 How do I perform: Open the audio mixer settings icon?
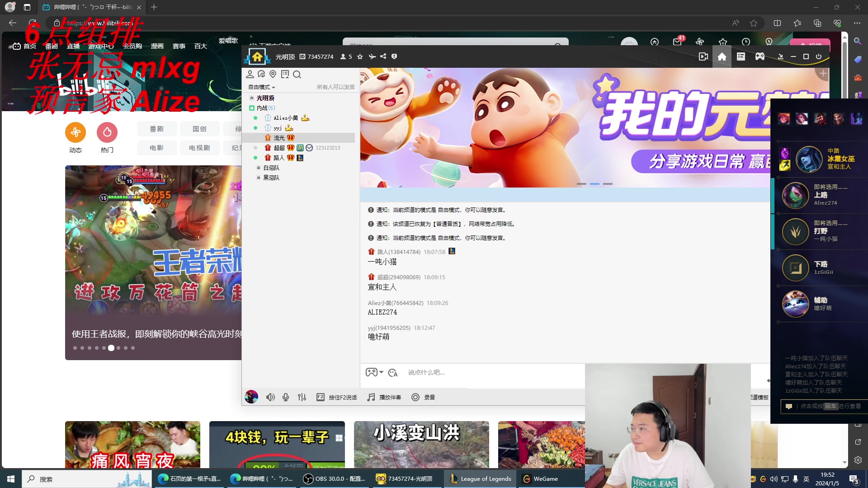pos(302,397)
